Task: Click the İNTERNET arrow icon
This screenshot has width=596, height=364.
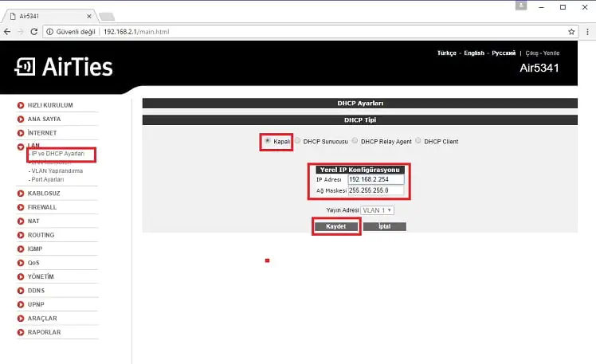Action: (x=21, y=133)
